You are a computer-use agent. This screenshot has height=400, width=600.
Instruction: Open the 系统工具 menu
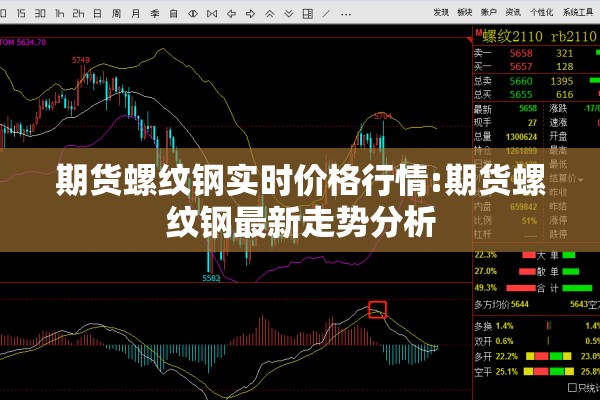pyautogui.click(x=578, y=12)
